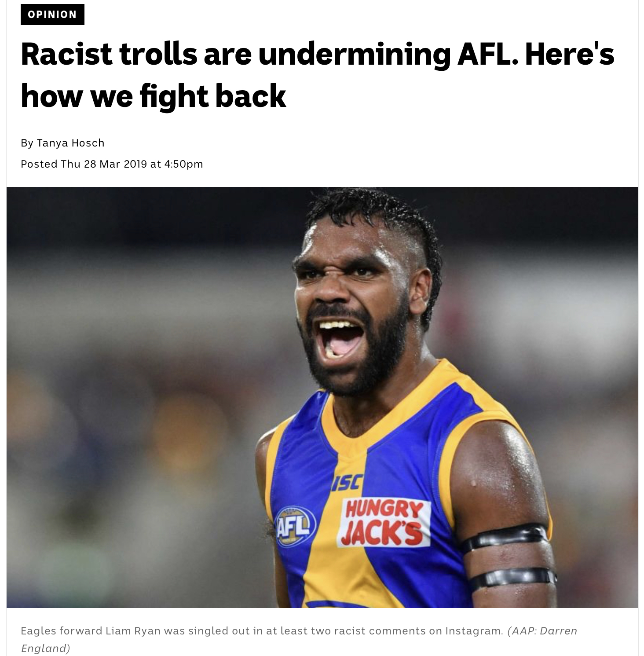Click the blurred stadium background left of player
The width and height of the screenshot is (644, 656).
(x=132, y=396)
